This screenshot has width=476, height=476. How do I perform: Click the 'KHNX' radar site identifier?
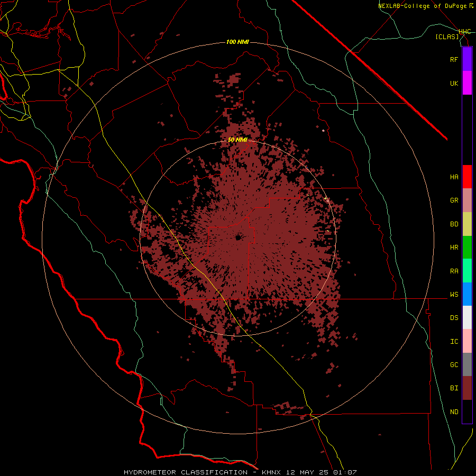[x=271, y=472]
